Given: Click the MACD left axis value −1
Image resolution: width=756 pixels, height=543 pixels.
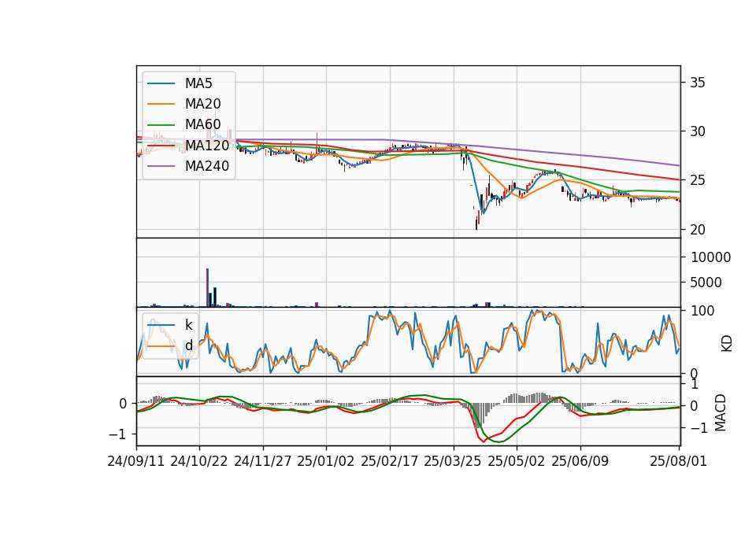Looking at the screenshot, I should 119,434.
